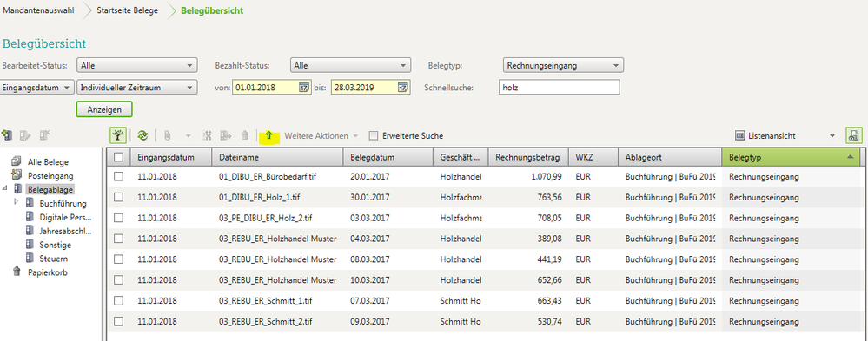This screenshot has height=341, width=868.
Task: Select the Buchführung tree item
Action: point(63,203)
